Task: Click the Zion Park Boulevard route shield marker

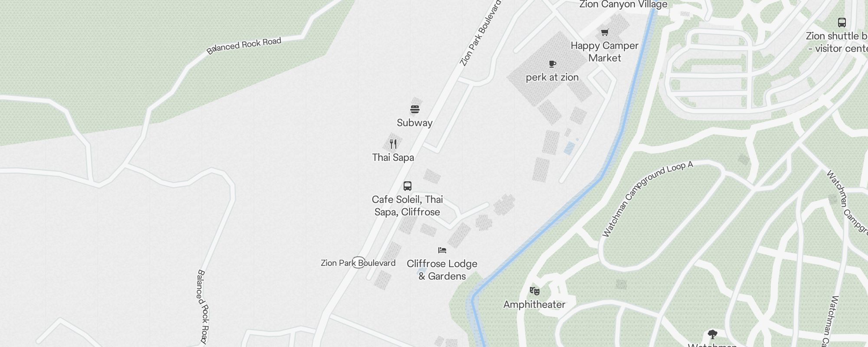Action: (x=358, y=262)
